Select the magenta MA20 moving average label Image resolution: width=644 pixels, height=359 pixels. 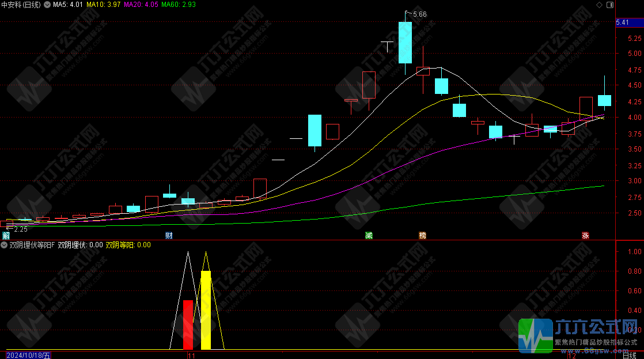tap(141, 5)
